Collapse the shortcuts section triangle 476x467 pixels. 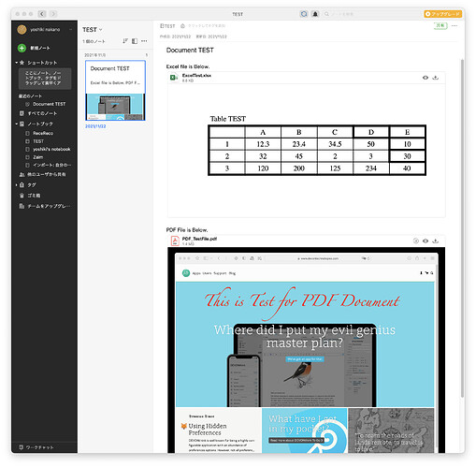(x=16, y=63)
